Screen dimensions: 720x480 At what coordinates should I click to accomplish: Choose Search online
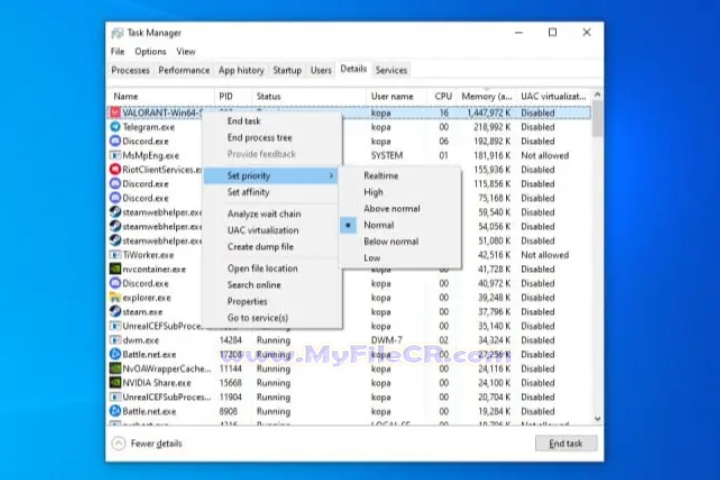click(272, 285)
